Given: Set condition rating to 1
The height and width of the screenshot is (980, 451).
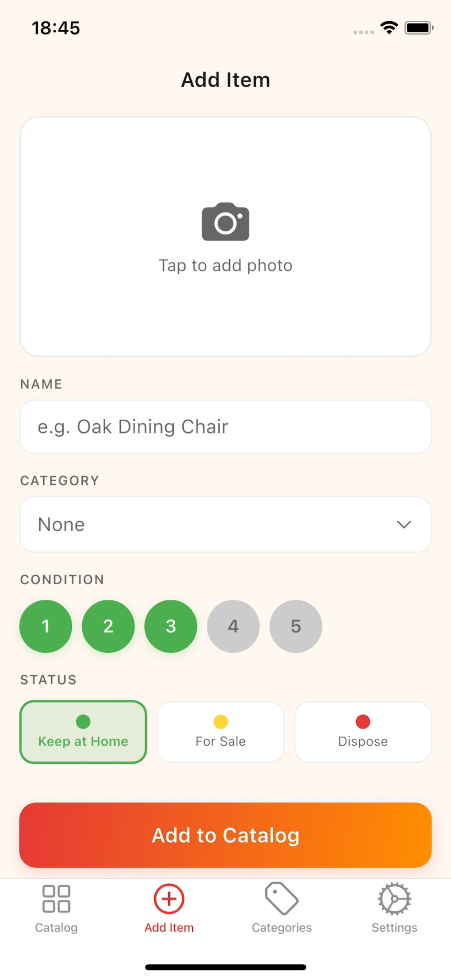Looking at the screenshot, I should [46, 626].
